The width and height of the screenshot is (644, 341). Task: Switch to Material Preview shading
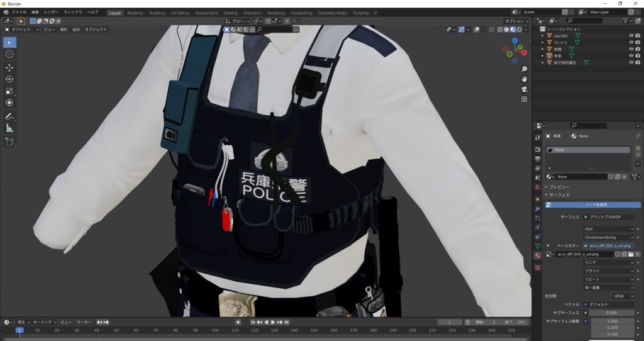(513, 30)
